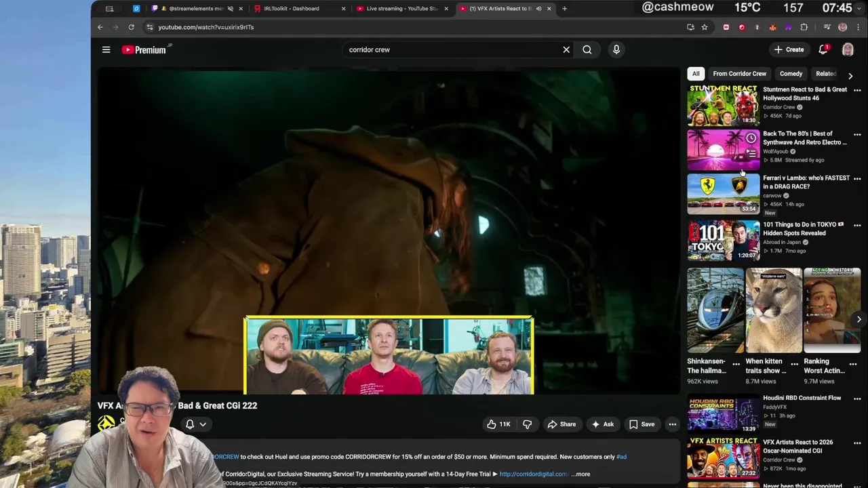Clear the search box with the X

[x=566, y=49]
